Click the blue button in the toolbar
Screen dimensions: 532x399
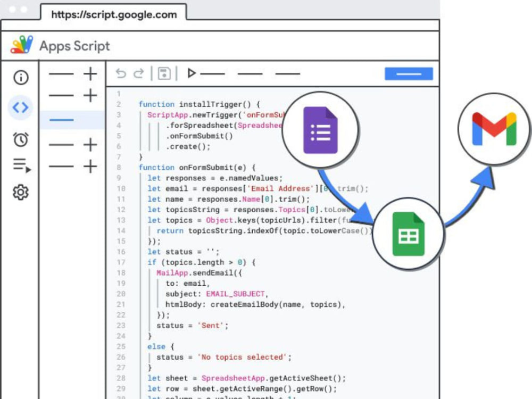pos(409,73)
